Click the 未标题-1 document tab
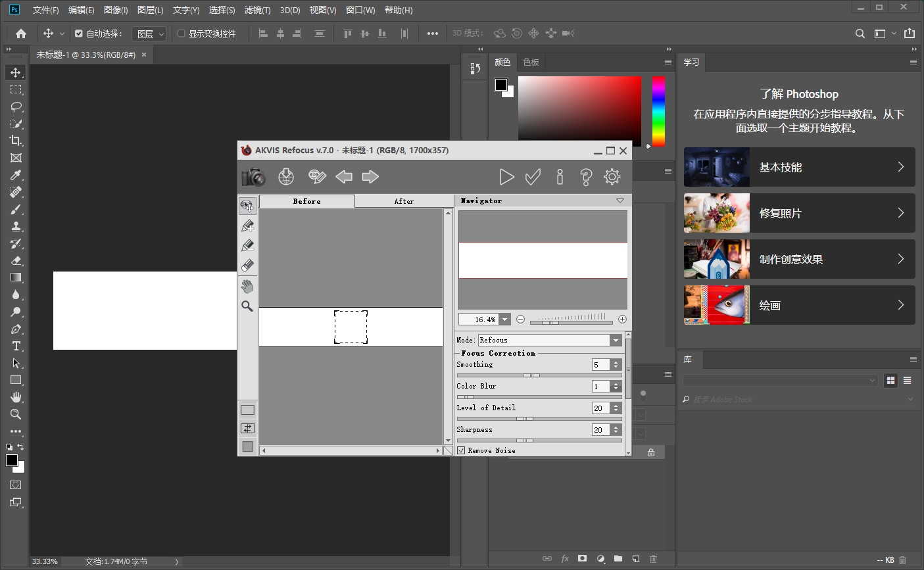924x570 pixels. [x=86, y=55]
